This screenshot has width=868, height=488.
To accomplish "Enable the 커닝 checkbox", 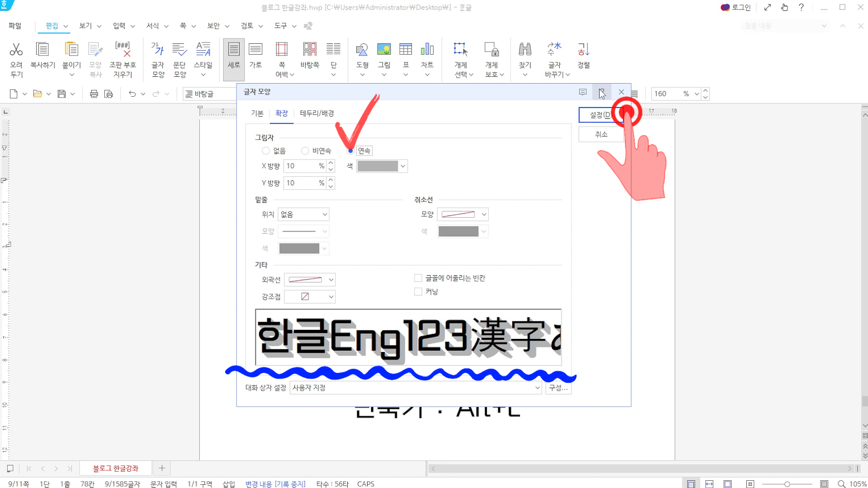I will [x=418, y=292].
